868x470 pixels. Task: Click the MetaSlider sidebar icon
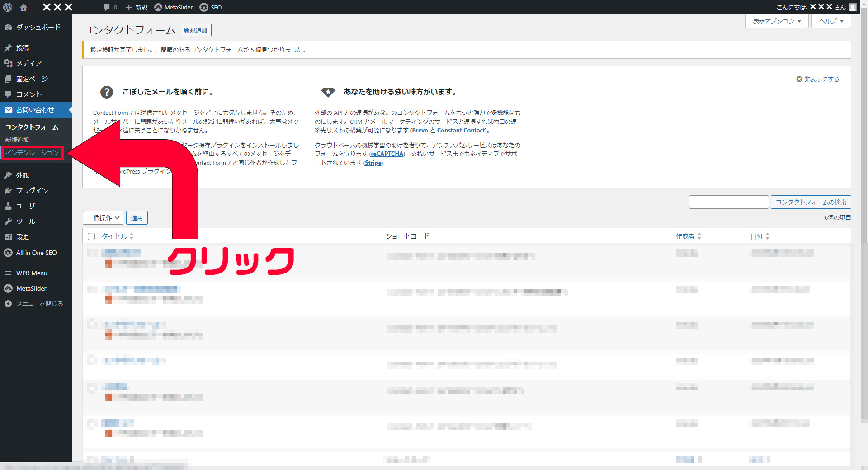tap(8, 288)
